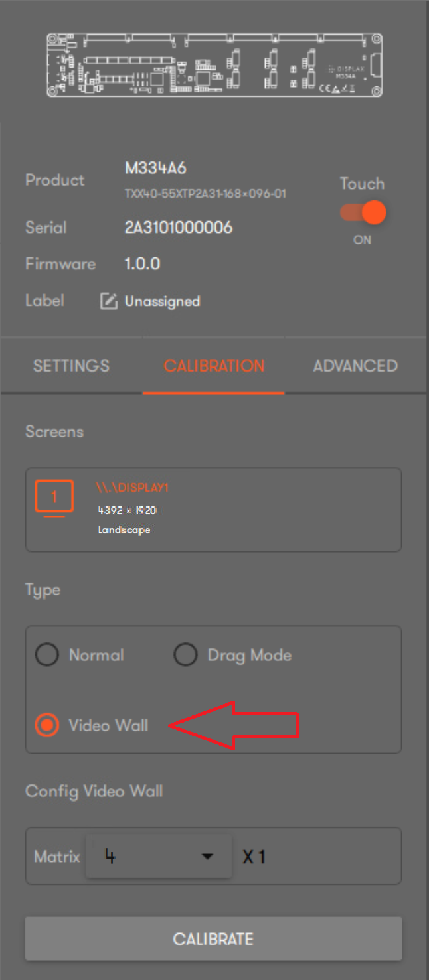
Task: Click the edit label pencil icon
Action: coord(108,301)
